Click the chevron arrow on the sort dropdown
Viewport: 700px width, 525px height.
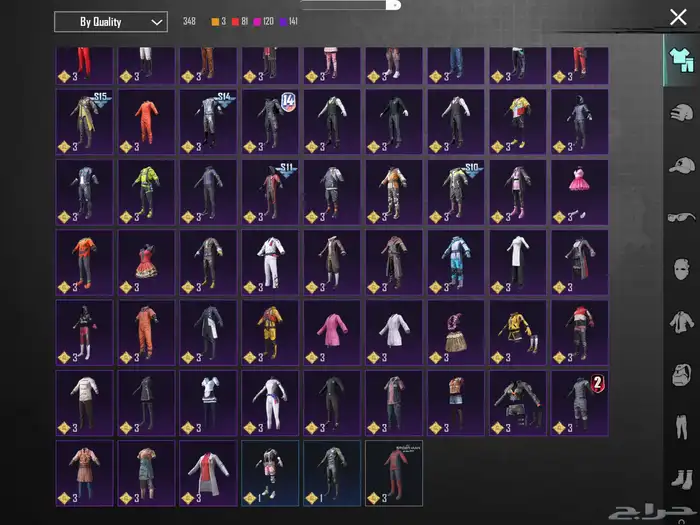click(156, 22)
